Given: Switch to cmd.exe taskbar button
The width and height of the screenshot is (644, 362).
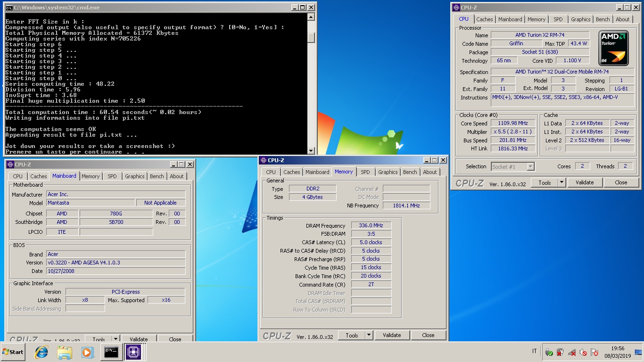Looking at the screenshot, I should click(111, 352).
